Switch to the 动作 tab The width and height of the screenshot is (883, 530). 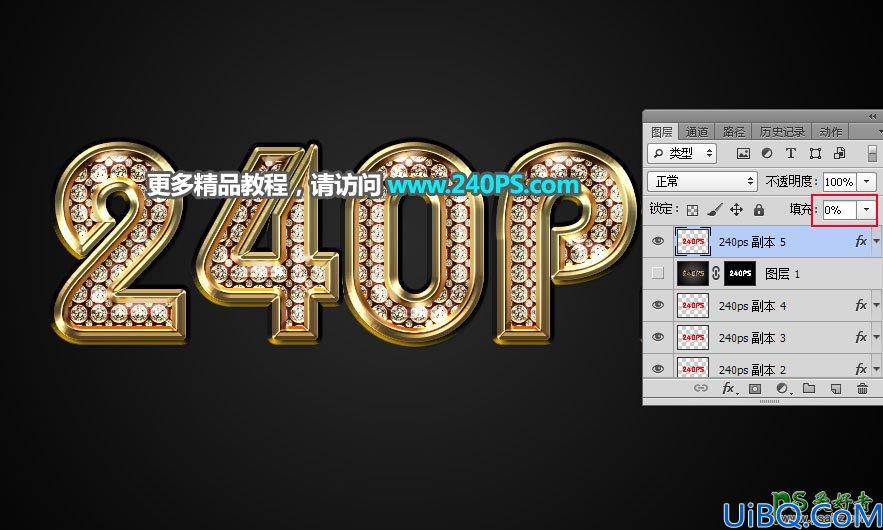[831, 132]
